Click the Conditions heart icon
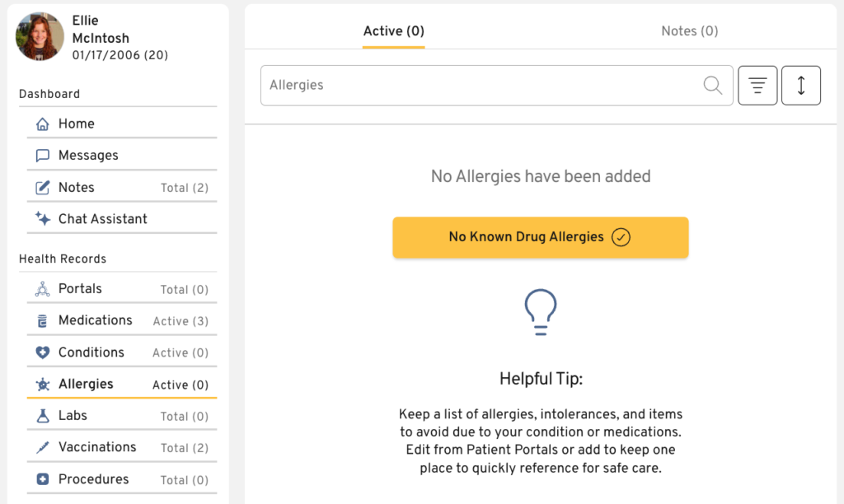 pos(43,352)
